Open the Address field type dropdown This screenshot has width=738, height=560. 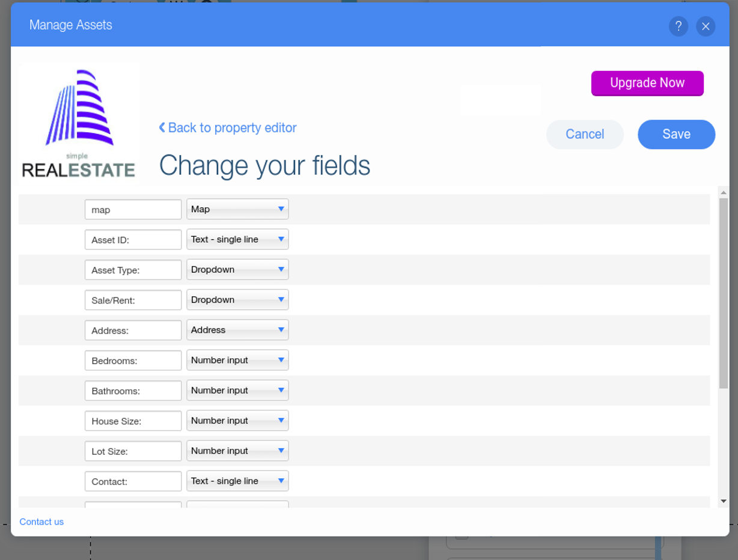point(237,330)
